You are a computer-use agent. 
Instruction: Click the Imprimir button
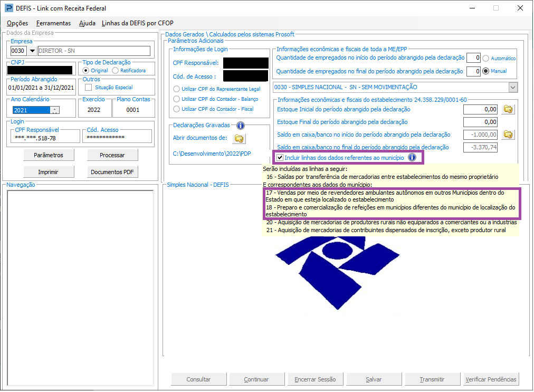[49, 172]
